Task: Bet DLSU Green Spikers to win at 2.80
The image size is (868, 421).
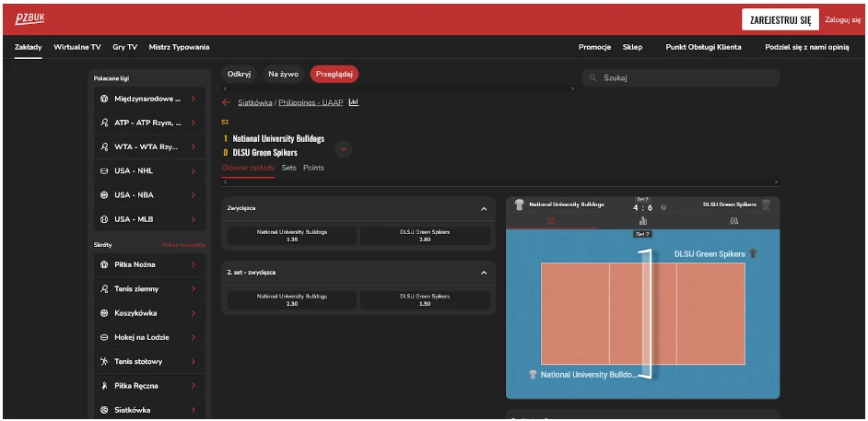Action: click(x=425, y=236)
